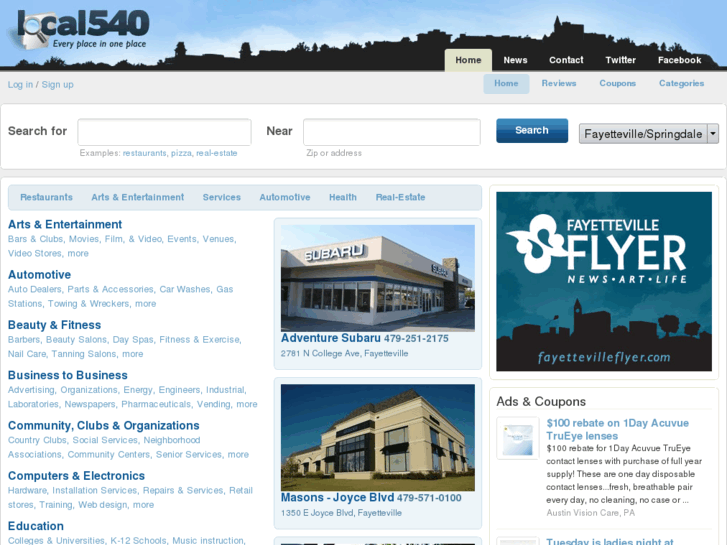The width and height of the screenshot is (727, 545).
Task: Open Education category heading
Action: (36, 526)
